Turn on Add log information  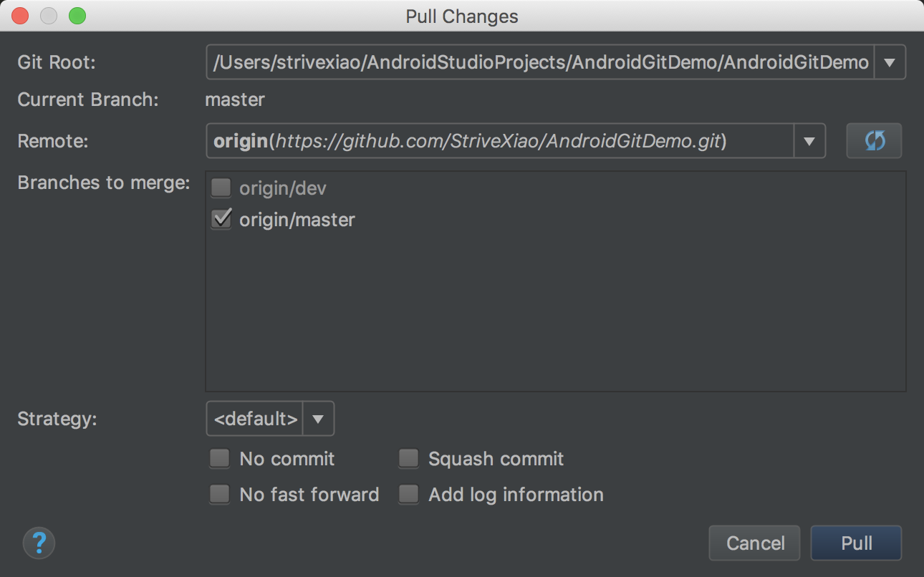pyautogui.click(x=408, y=494)
